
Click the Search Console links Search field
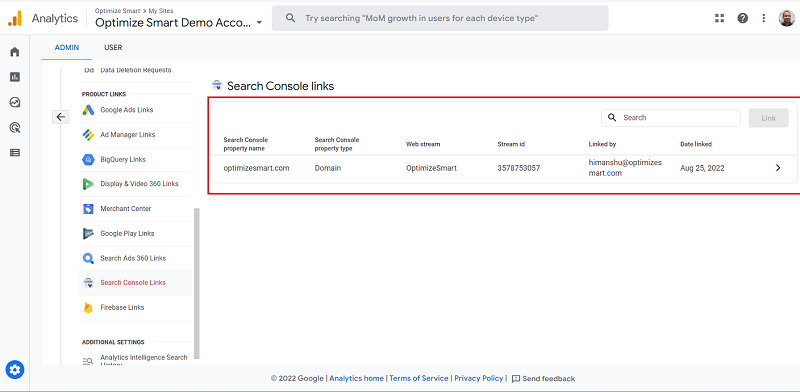(x=670, y=118)
